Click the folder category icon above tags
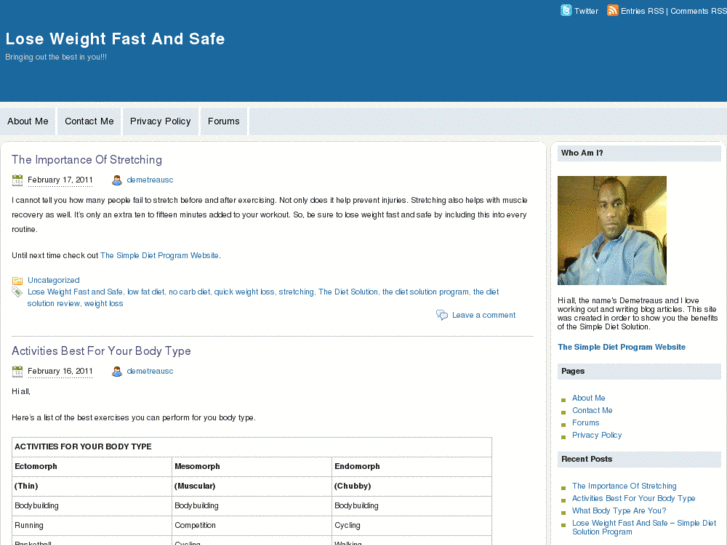The width and height of the screenshot is (727, 545). coord(18,280)
